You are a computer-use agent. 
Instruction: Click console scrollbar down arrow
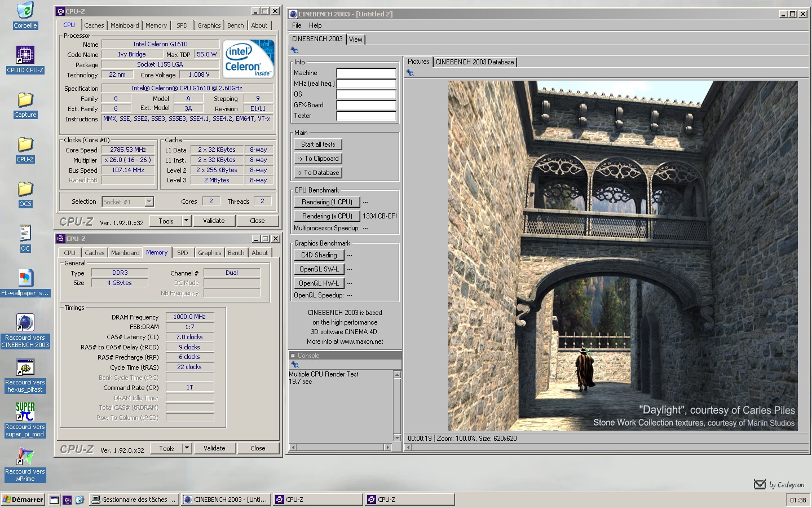(x=397, y=438)
